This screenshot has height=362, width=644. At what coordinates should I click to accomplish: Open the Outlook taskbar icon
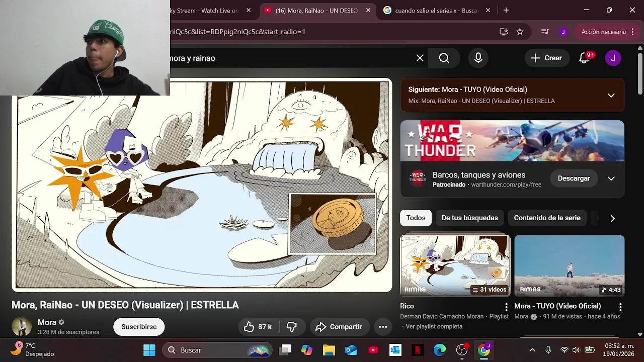click(x=395, y=350)
